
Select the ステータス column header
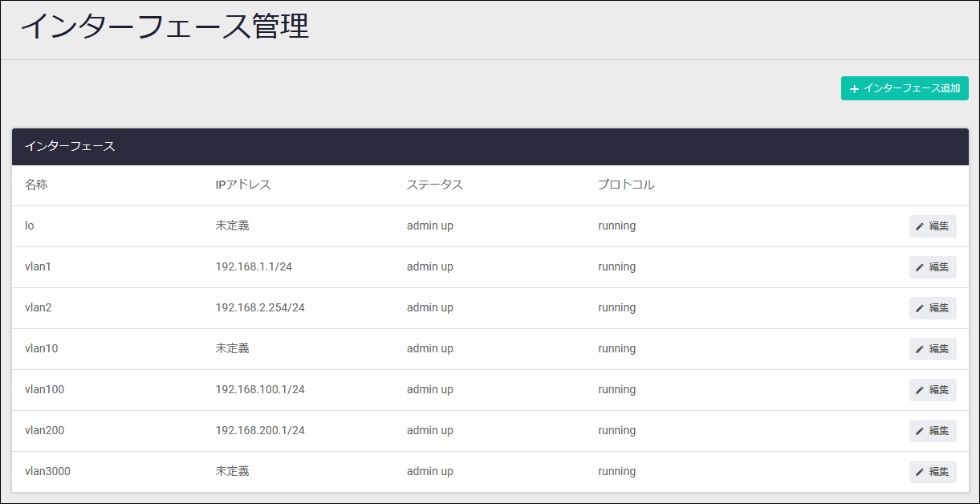pos(434,185)
